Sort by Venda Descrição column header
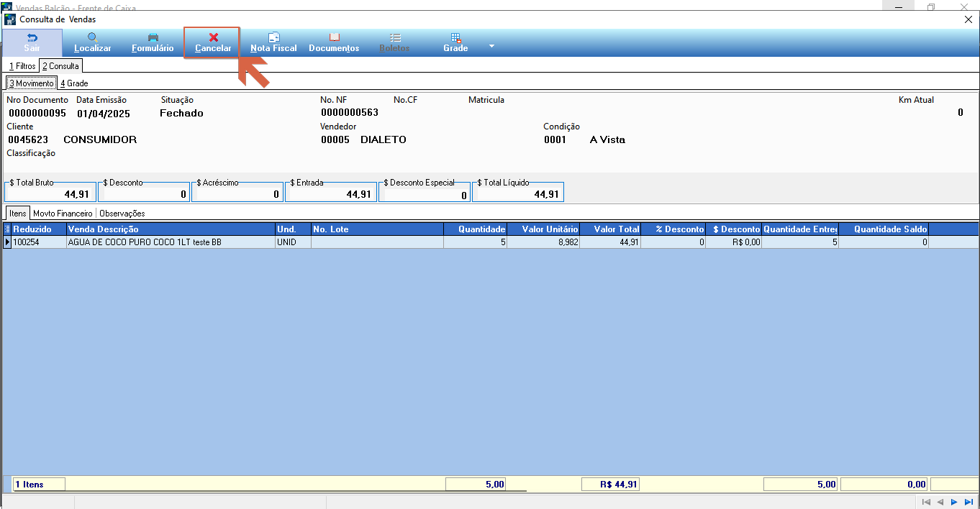The height and width of the screenshot is (509, 980). 171,229
